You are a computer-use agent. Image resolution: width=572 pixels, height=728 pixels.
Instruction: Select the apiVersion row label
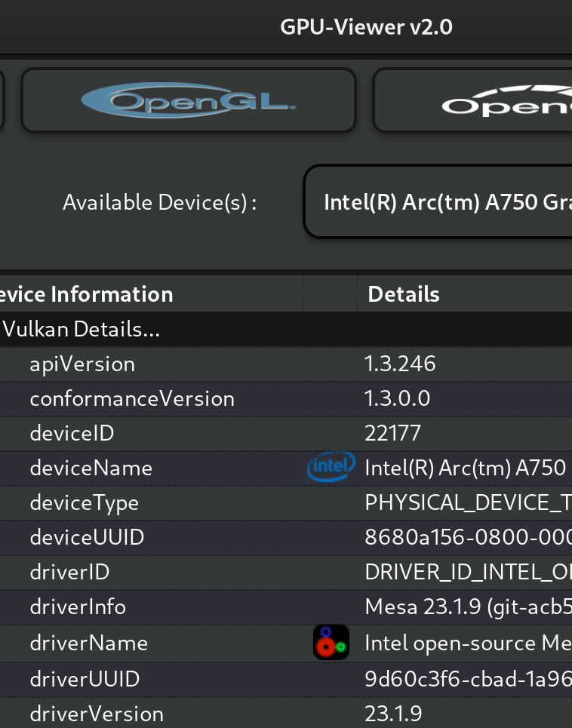82,364
